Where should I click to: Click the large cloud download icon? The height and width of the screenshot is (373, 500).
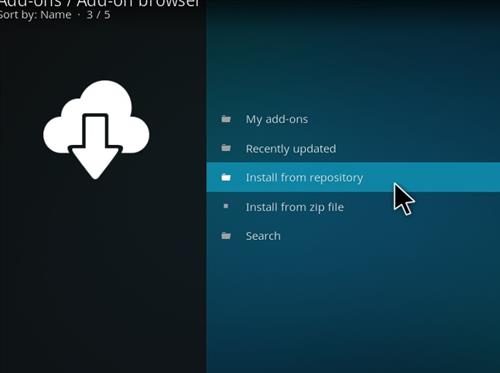tap(96, 130)
